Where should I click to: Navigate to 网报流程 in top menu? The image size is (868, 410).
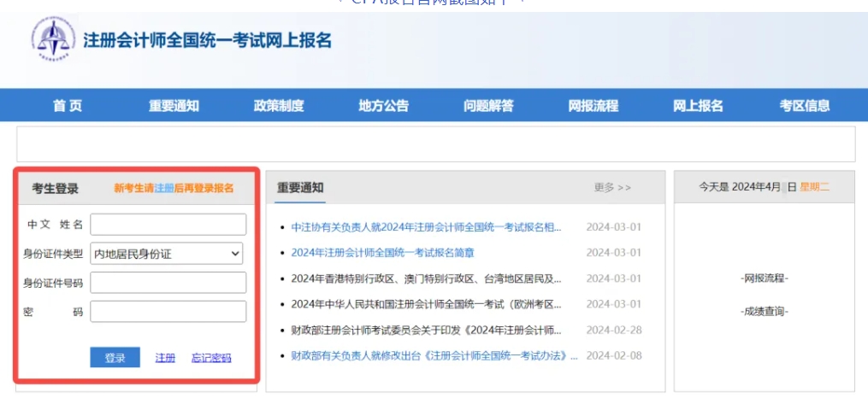pyautogui.click(x=593, y=106)
